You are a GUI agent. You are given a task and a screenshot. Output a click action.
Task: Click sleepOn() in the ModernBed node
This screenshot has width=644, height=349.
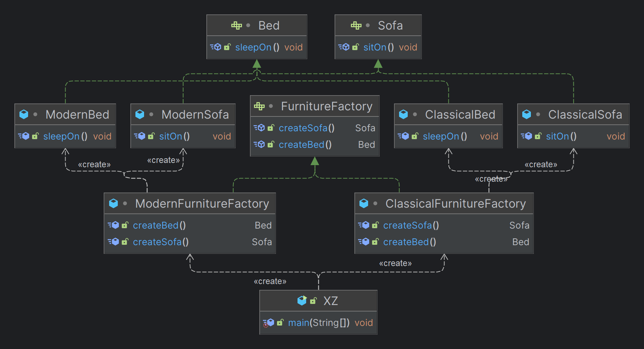(65, 136)
